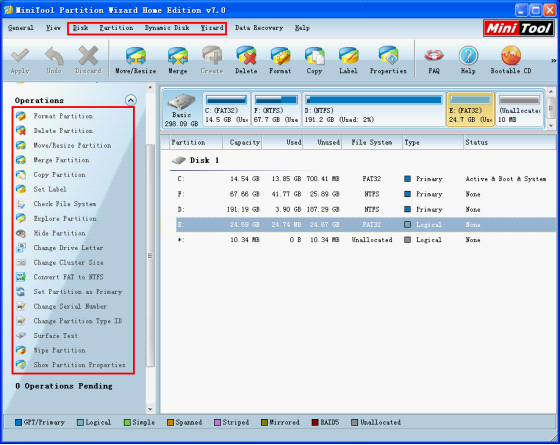Choose Wipe Partition operation
Viewport: 560px width, 445px height.
tap(59, 350)
